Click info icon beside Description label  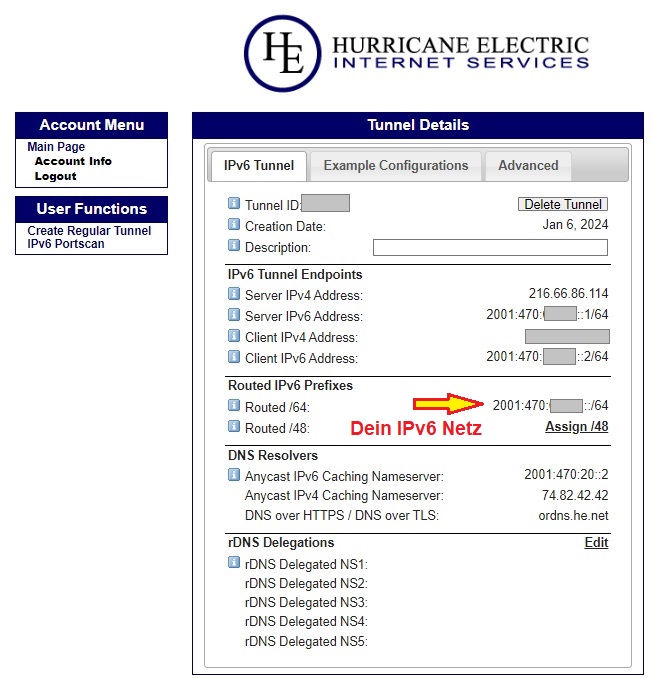234,246
